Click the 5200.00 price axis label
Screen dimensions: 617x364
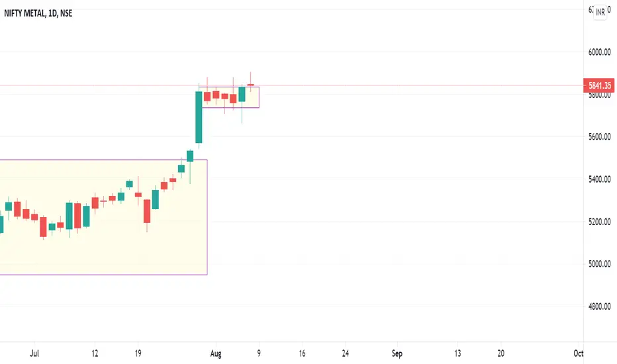[599, 222]
